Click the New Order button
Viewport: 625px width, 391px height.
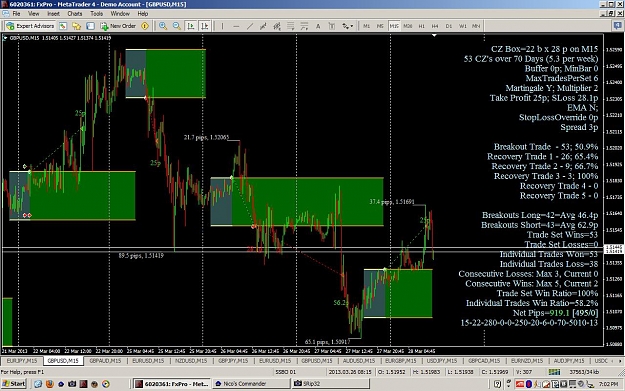click(118, 26)
